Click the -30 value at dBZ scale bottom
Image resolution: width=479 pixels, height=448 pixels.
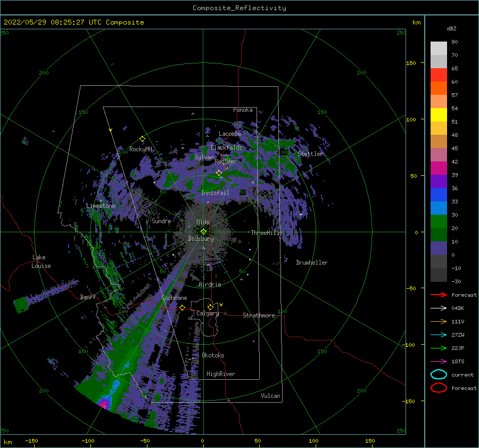click(x=457, y=281)
